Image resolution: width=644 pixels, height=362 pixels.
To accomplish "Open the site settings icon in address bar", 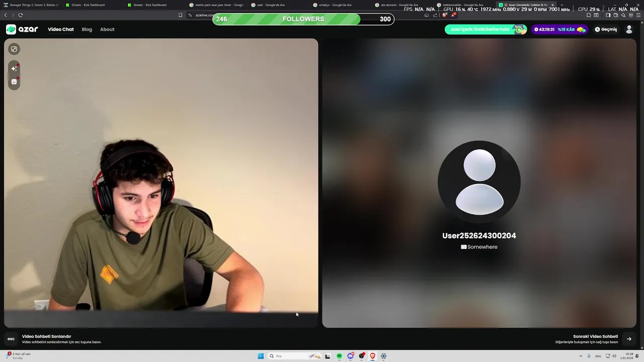I will click(x=190, y=15).
